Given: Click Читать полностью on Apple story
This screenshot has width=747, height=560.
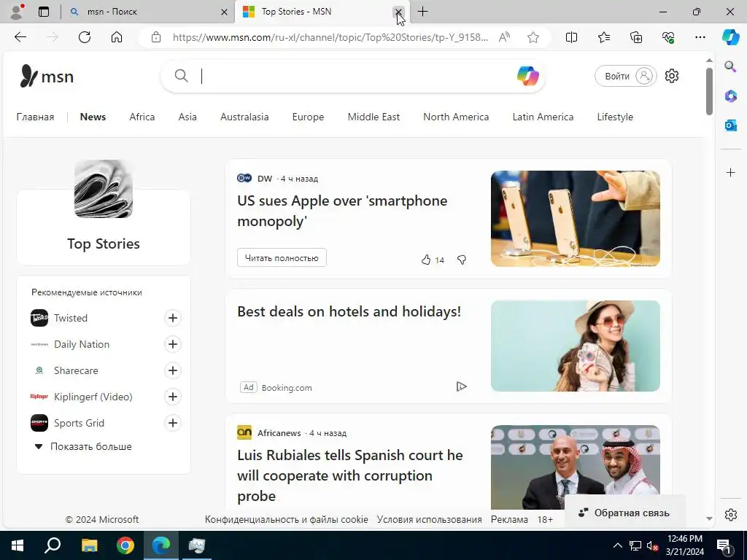Looking at the screenshot, I should click(x=282, y=257).
